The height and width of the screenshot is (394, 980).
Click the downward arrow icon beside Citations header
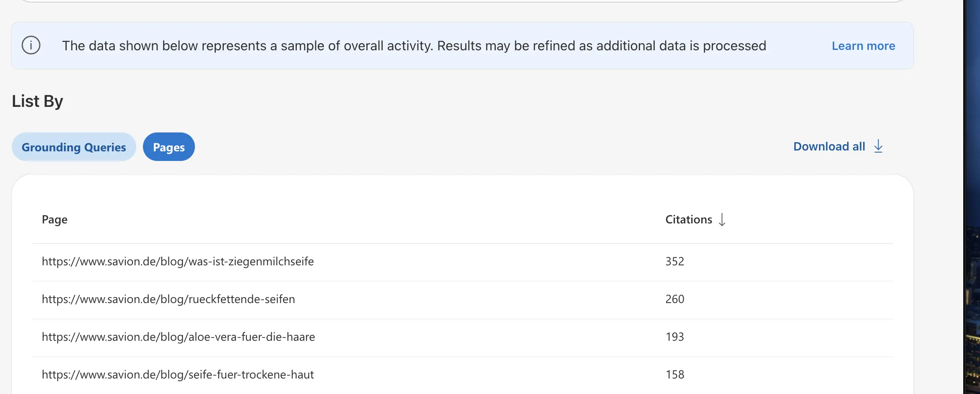pyautogui.click(x=722, y=220)
